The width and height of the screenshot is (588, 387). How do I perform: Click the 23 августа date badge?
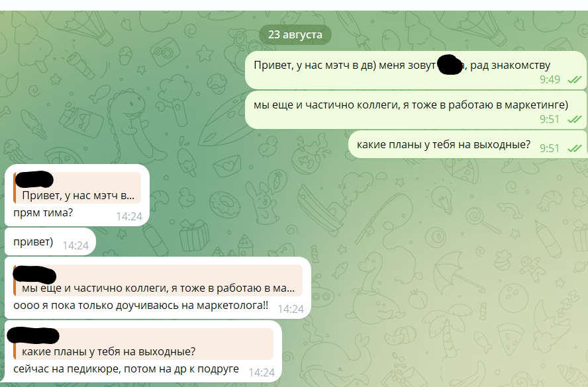point(295,35)
